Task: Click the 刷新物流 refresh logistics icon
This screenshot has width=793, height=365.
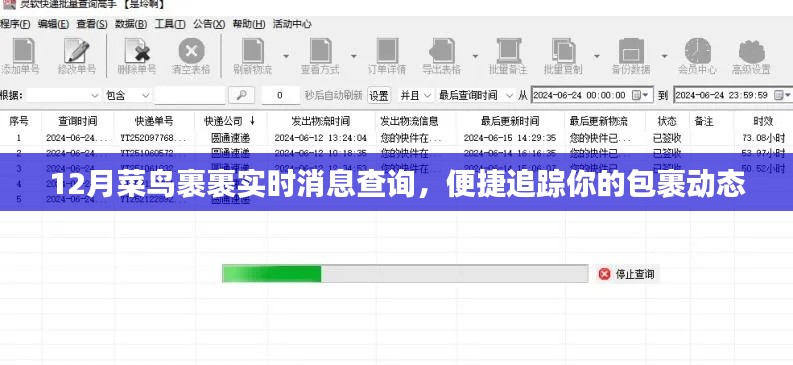Action: click(253, 52)
